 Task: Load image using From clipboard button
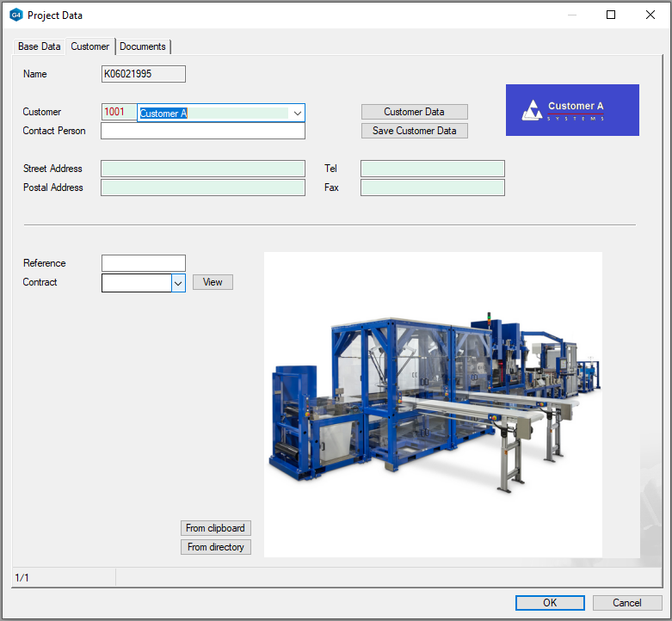point(216,528)
